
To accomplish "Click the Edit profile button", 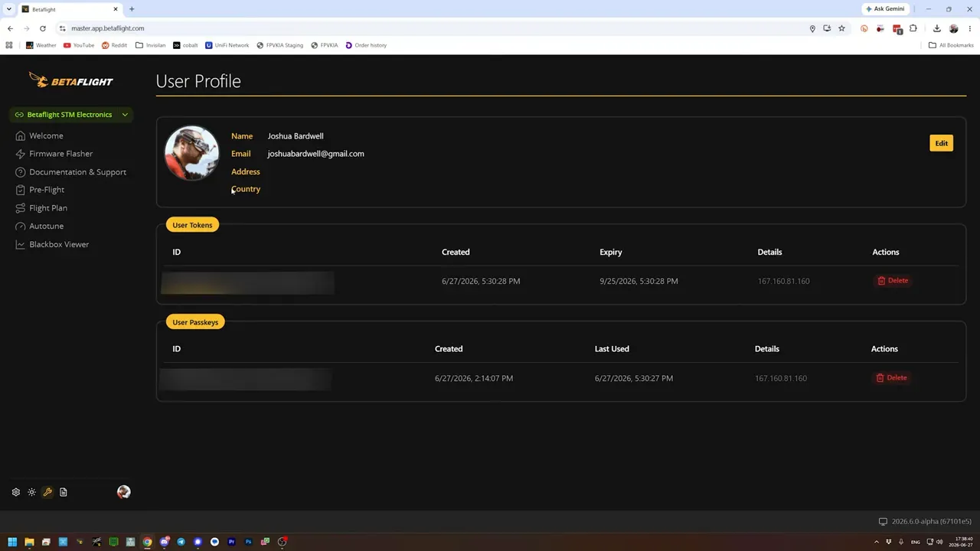I will pyautogui.click(x=941, y=143).
